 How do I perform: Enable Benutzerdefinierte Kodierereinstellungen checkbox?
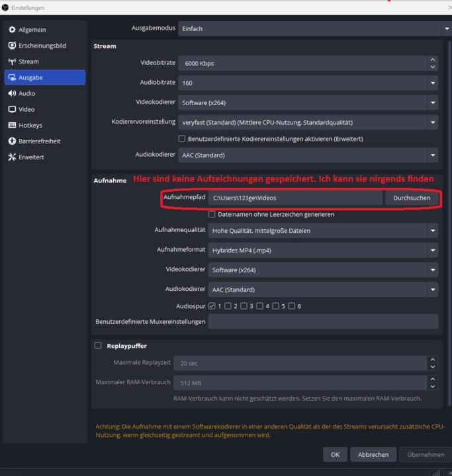point(182,139)
